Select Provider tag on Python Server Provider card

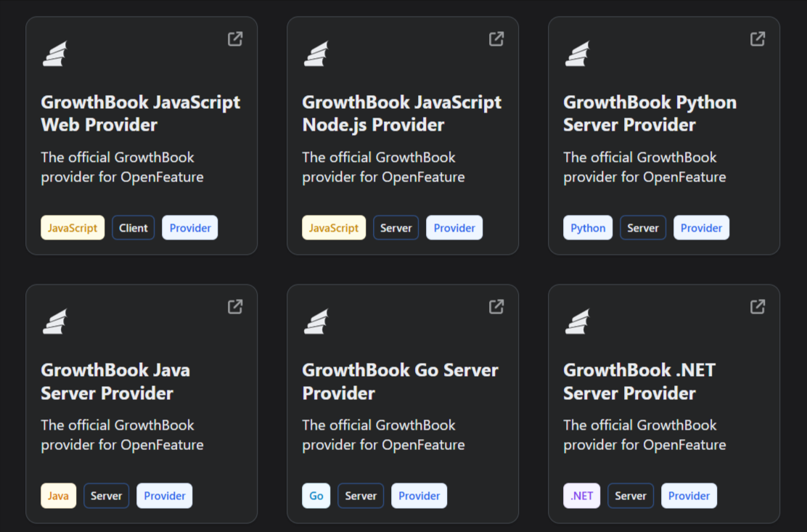pos(702,228)
